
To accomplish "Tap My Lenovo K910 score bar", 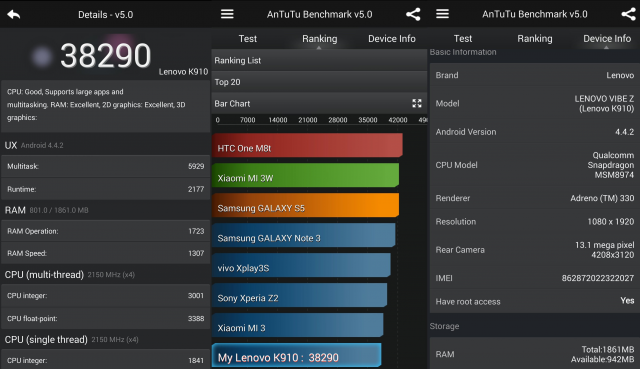I will [296, 355].
